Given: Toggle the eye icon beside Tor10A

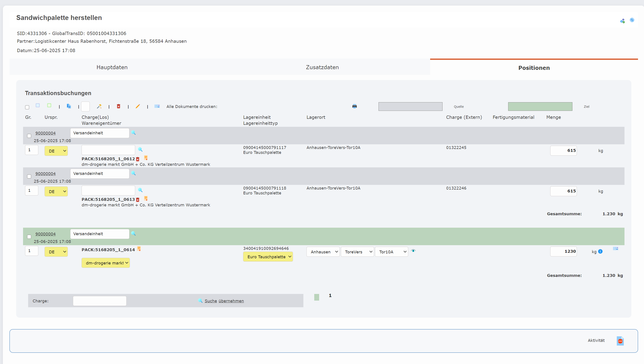Looking at the screenshot, I should (x=413, y=251).
